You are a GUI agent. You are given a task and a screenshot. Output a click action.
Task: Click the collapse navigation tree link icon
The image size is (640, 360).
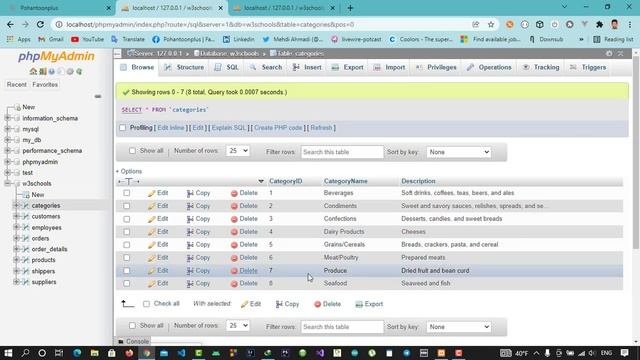(x=98, y=96)
